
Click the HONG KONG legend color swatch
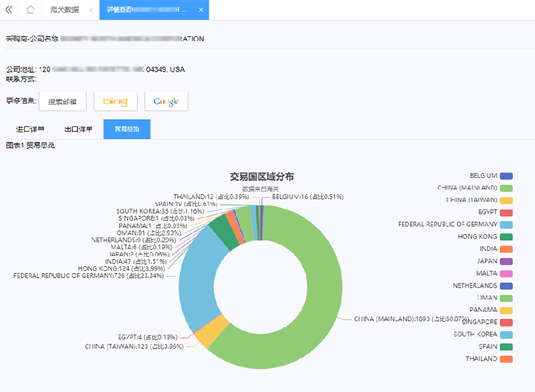[x=506, y=237]
